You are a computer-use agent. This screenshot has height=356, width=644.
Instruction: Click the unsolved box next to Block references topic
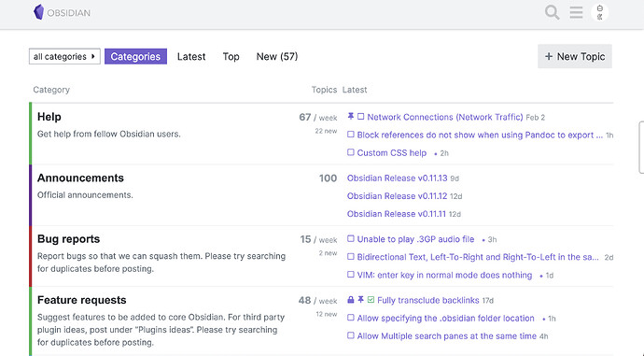point(350,135)
